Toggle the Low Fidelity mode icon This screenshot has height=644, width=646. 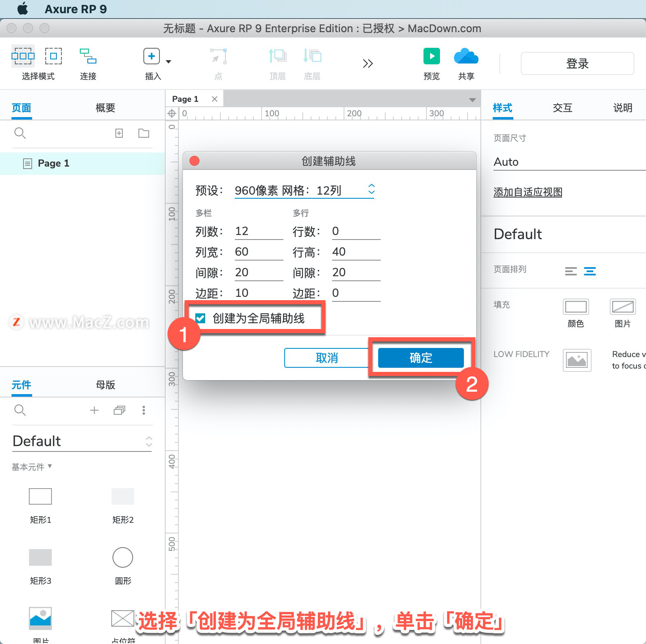(577, 360)
